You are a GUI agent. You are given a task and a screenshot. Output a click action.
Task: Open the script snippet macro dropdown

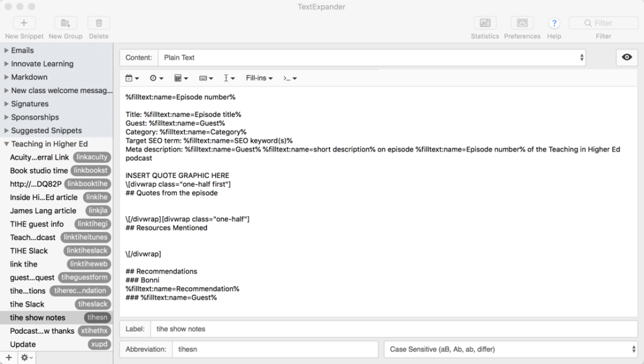coord(290,78)
